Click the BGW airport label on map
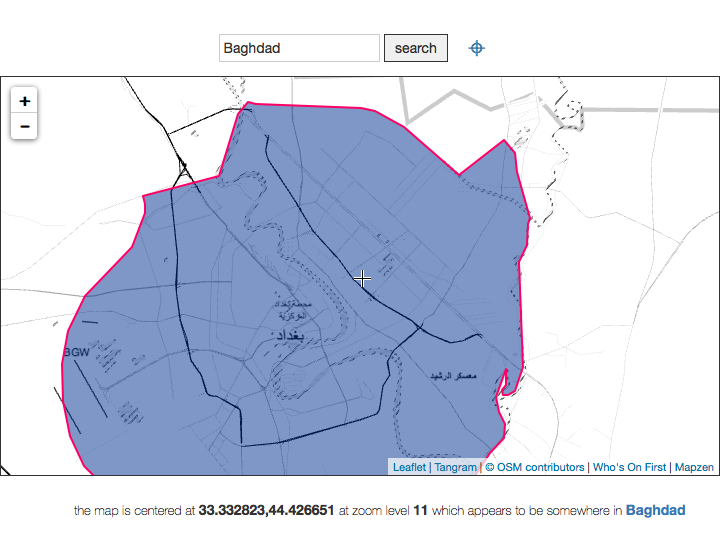 (x=77, y=352)
